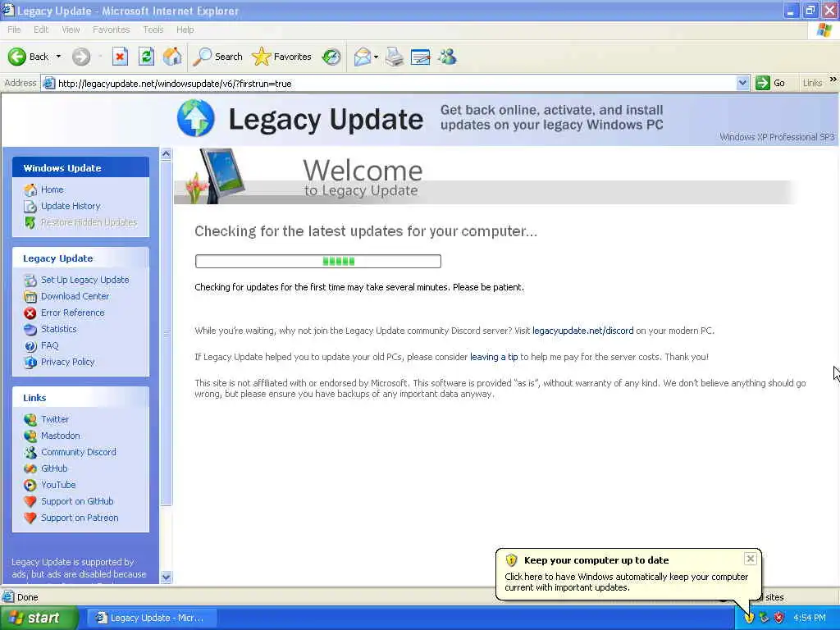Follow the "leaving a tip" link
Screen dimensions: 840x630
(494, 357)
